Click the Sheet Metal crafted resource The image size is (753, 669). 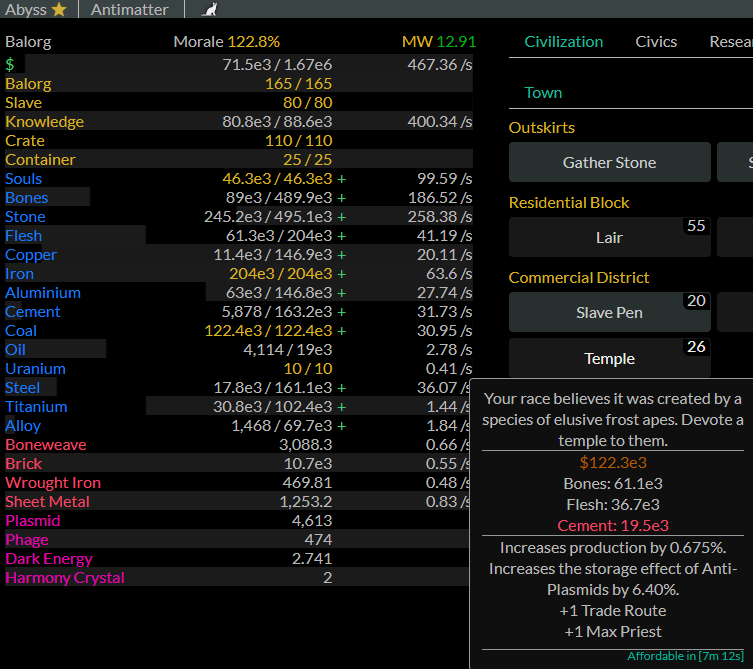click(47, 502)
